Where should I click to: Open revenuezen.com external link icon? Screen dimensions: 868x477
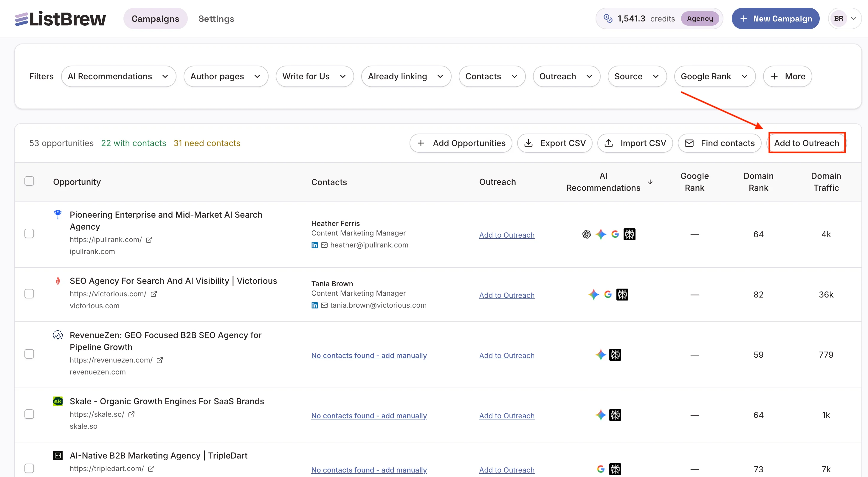pyautogui.click(x=160, y=360)
